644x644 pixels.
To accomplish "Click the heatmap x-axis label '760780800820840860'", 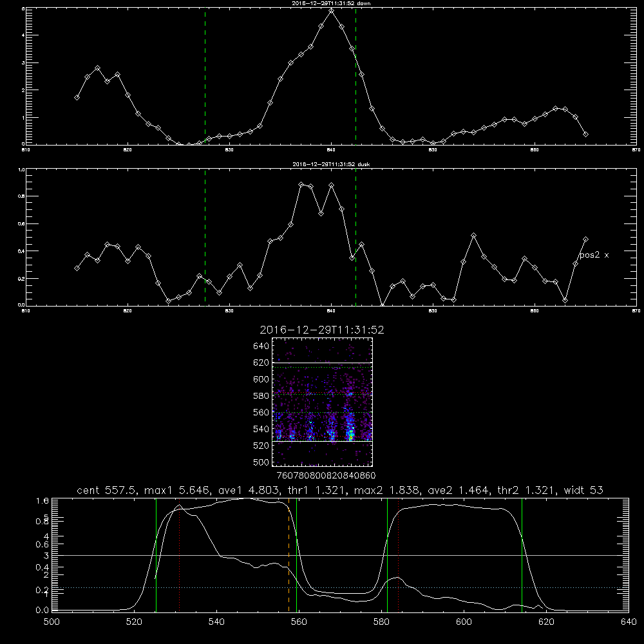I will pos(327,475).
